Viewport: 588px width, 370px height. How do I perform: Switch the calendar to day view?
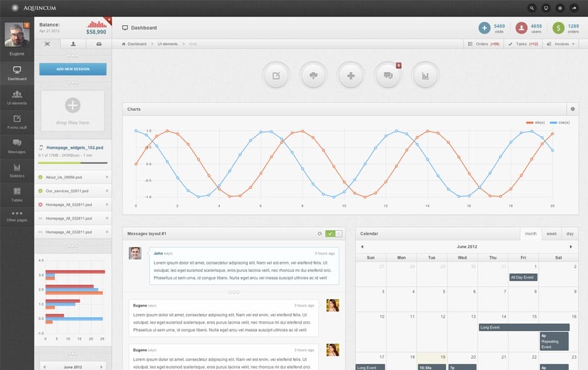[570, 233]
